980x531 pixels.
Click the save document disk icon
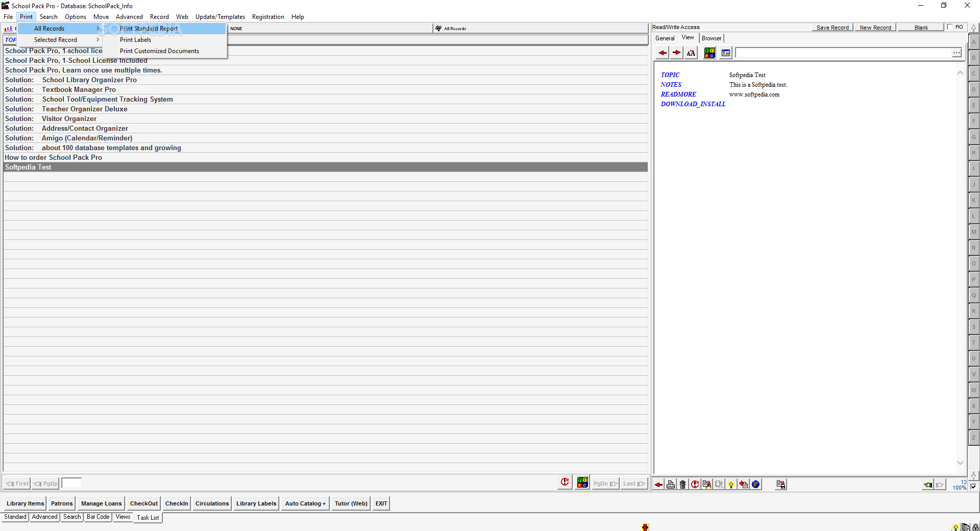[781, 485]
